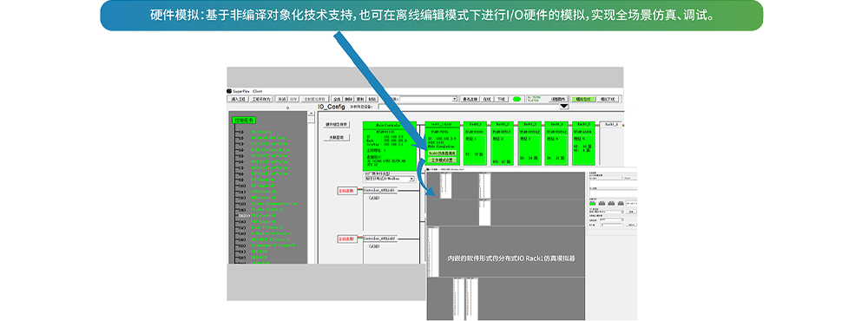Viewport: 868px width, 321px height.
Task: Open the black triangle device selector arrow
Action: point(564,106)
